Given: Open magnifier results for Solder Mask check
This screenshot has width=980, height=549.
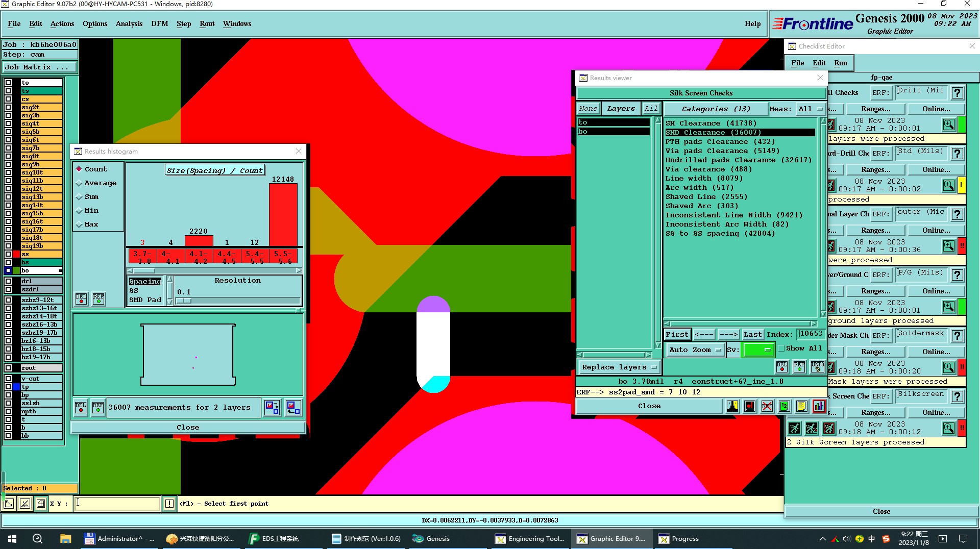Looking at the screenshot, I should tap(948, 367).
